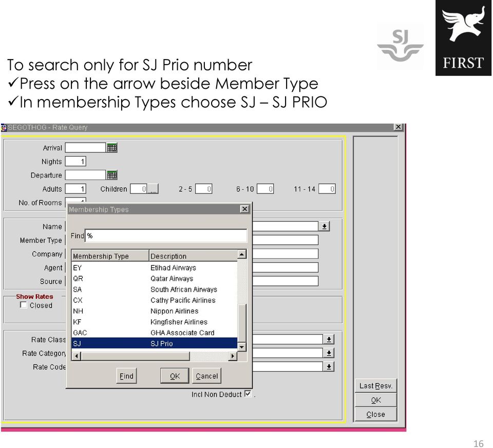Screen dimensions: 493x448
Task: Click the 11 - 14 age input field
Action: 327,189
